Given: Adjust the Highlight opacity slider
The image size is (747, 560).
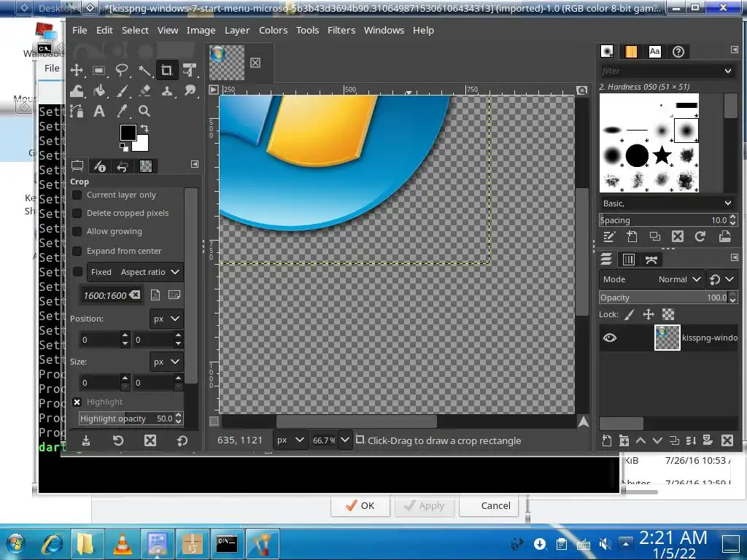Looking at the screenshot, I should click(x=127, y=419).
